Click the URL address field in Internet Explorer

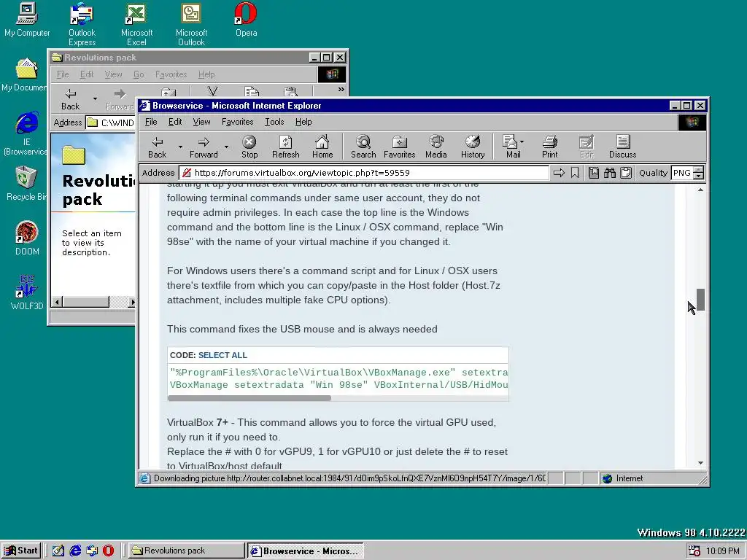364,173
